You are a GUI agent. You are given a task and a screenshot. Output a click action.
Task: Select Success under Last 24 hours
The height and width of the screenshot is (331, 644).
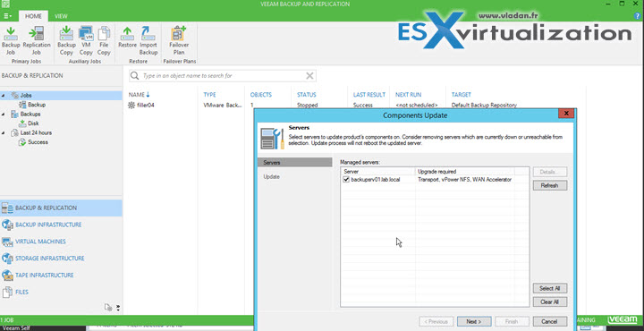click(x=38, y=142)
